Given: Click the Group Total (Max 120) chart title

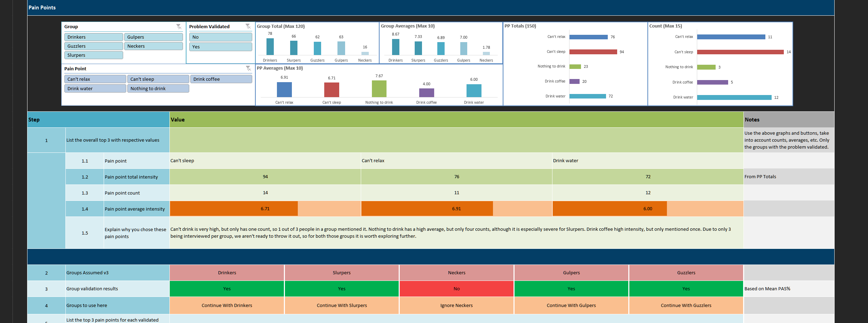Looking at the screenshot, I should coord(281,26).
